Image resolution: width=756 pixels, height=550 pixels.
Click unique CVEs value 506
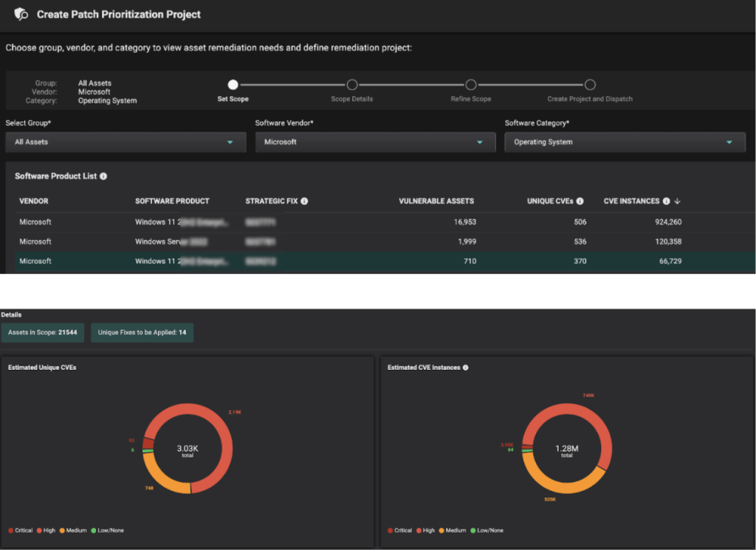point(580,222)
